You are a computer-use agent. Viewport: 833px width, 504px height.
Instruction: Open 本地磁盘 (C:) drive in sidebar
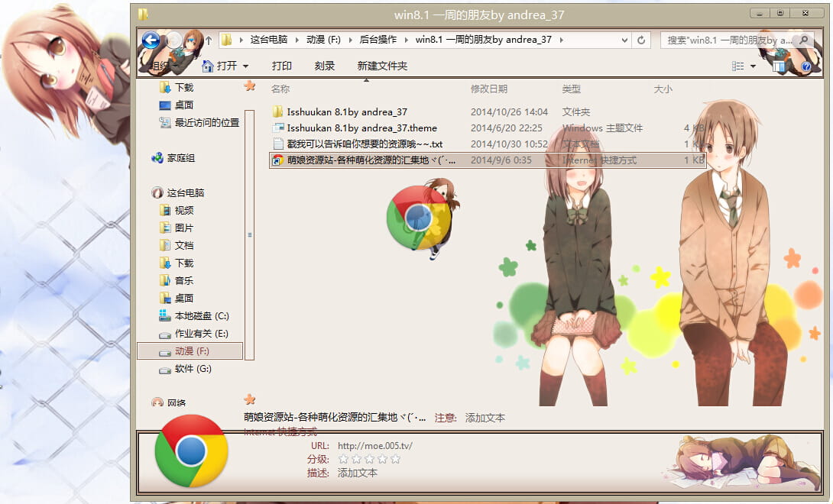[201, 316]
